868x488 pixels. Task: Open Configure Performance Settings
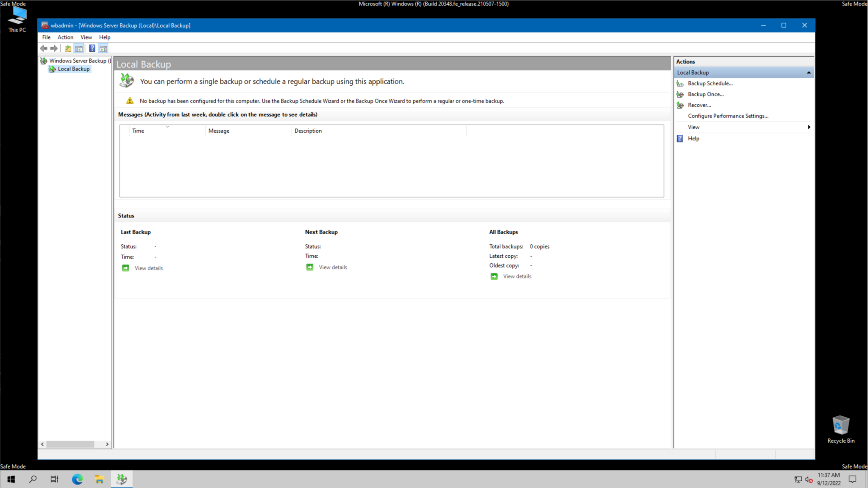click(727, 116)
